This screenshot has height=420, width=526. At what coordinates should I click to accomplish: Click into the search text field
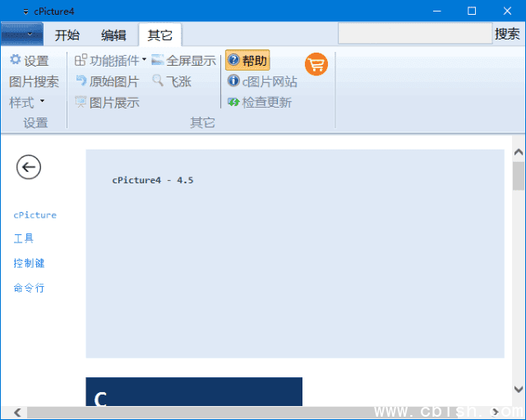(414, 34)
